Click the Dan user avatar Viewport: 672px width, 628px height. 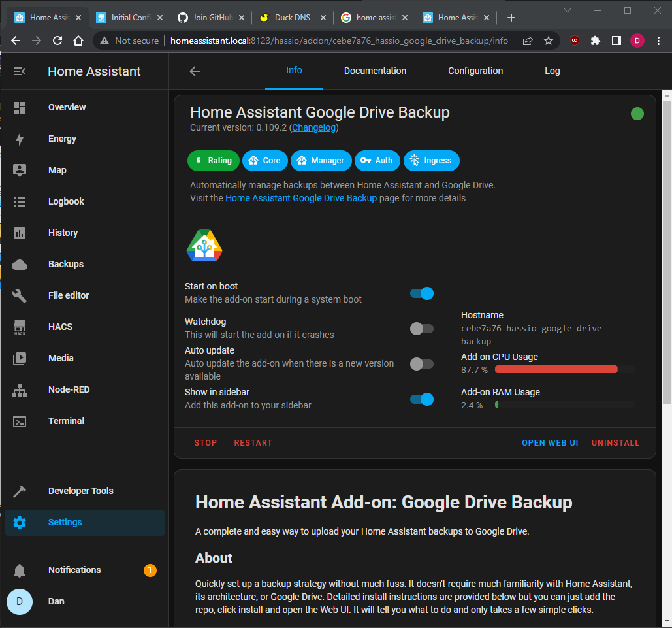click(20, 601)
